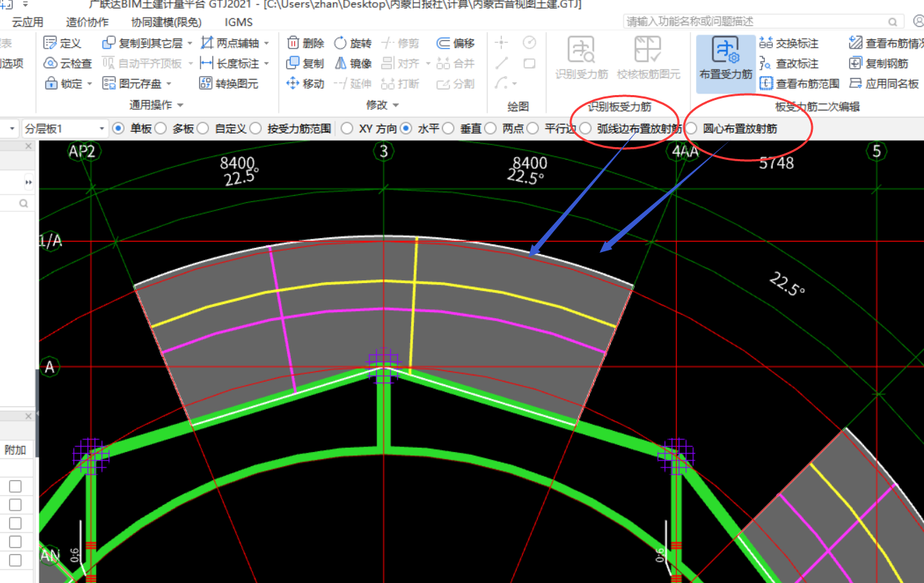924x583 pixels.
Task: Select 复制到其它层 copy-to-other-layers tool
Action: pyautogui.click(x=143, y=44)
